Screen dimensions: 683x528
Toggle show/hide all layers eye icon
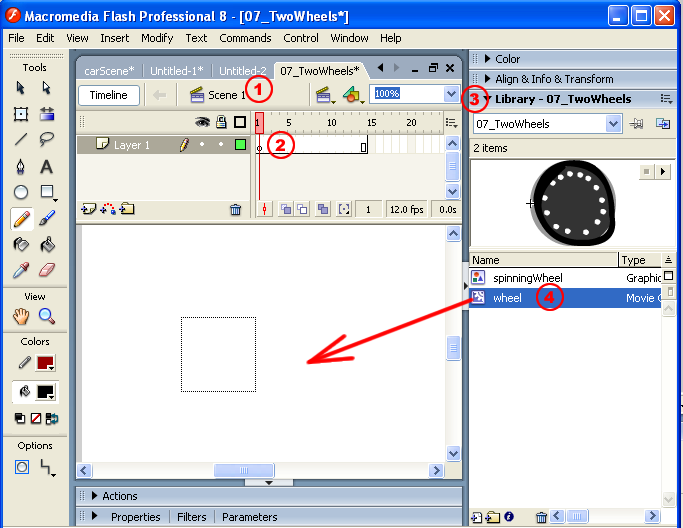[x=201, y=122]
